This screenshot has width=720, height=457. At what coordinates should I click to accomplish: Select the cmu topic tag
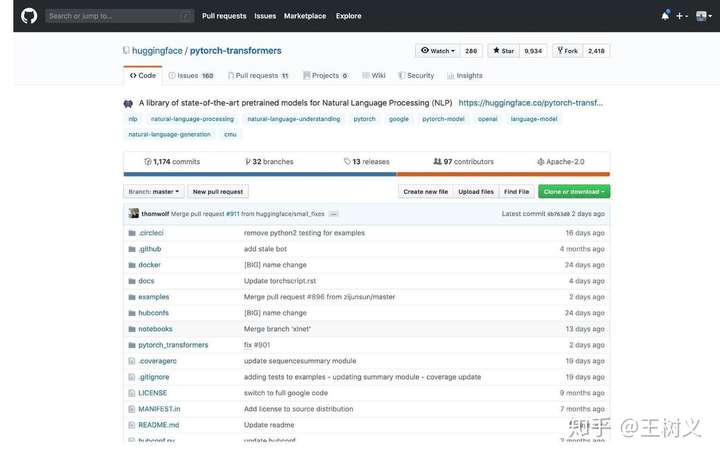pos(230,135)
